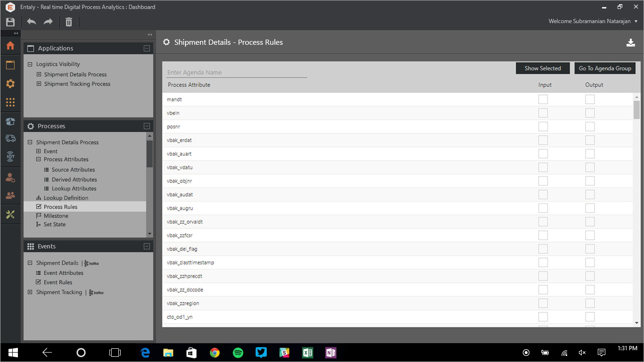Select the IoT icon in the sidebar
The image size is (644, 362).
click(x=10, y=156)
